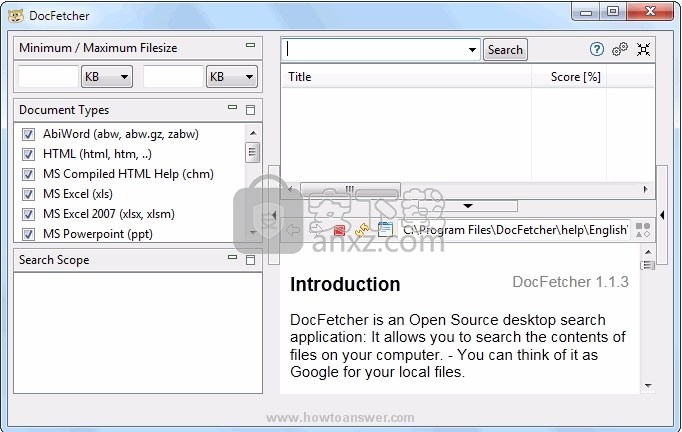Click the Search button
682x432 pixels.
[505, 50]
